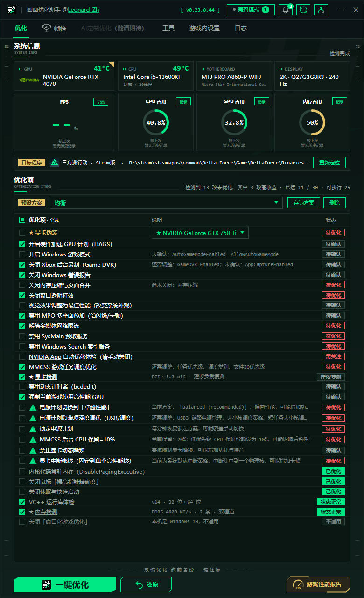Click 记录 button in FPS card
Viewport: 364px width, 598px height.
click(x=101, y=101)
